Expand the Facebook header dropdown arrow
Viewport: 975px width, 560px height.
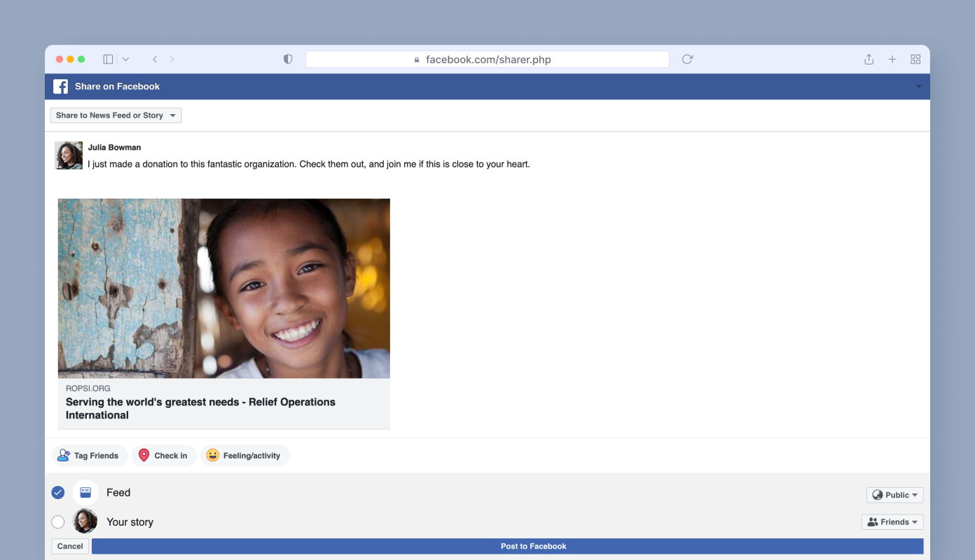[x=918, y=87]
